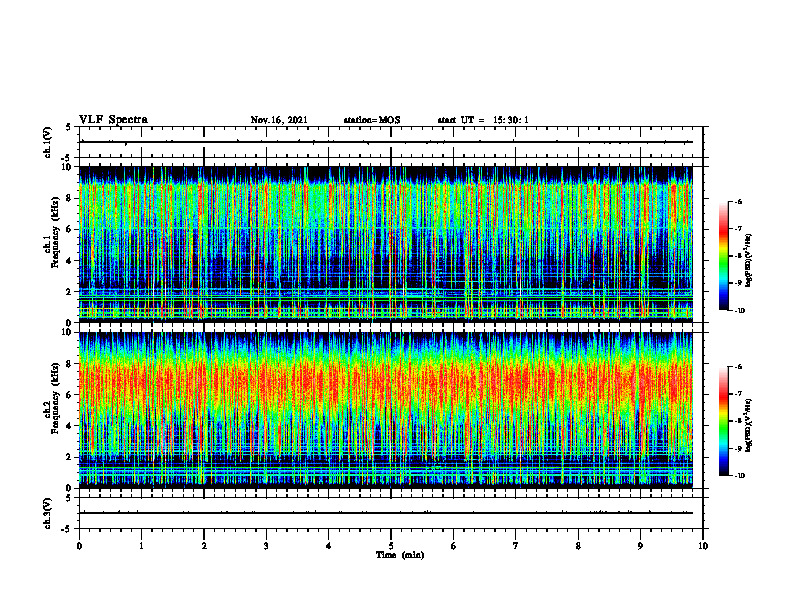The height and width of the screenshot is (612, 792).
Task: Click the "9" tick label on time axis
Action: point(640,546)
